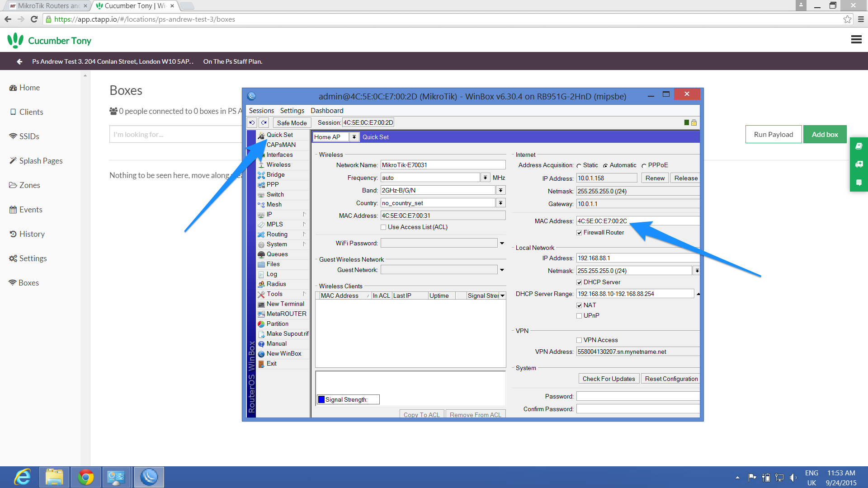This screenshot has width=868, height=488.
Task: Enable the VPN Access checkbox
Action: (x=579, y=340)
